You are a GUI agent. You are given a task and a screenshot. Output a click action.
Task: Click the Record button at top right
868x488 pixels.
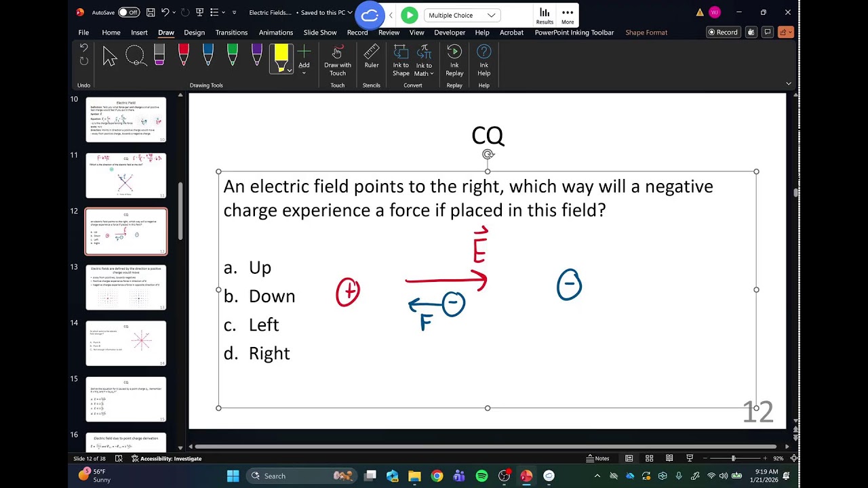point(723,32)
